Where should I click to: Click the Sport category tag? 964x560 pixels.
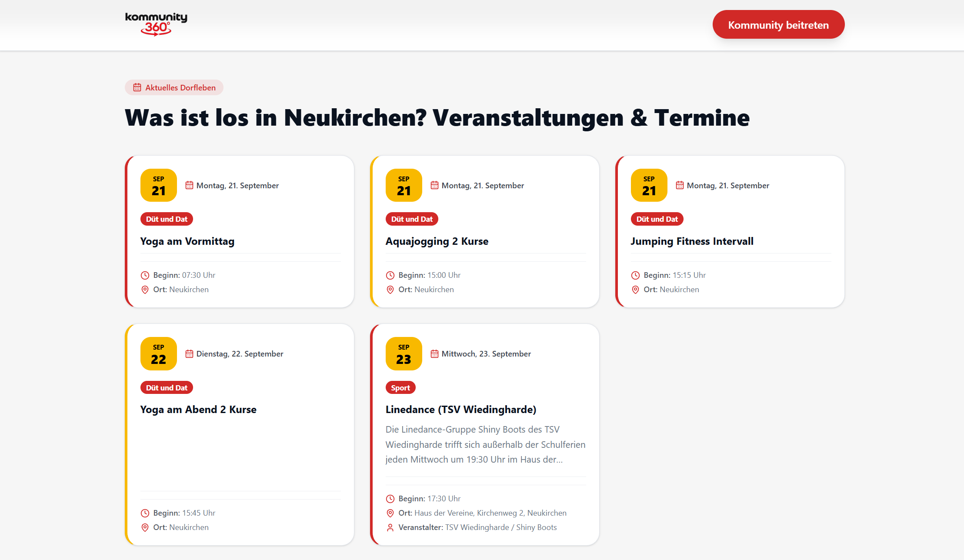tap(400, 387)
